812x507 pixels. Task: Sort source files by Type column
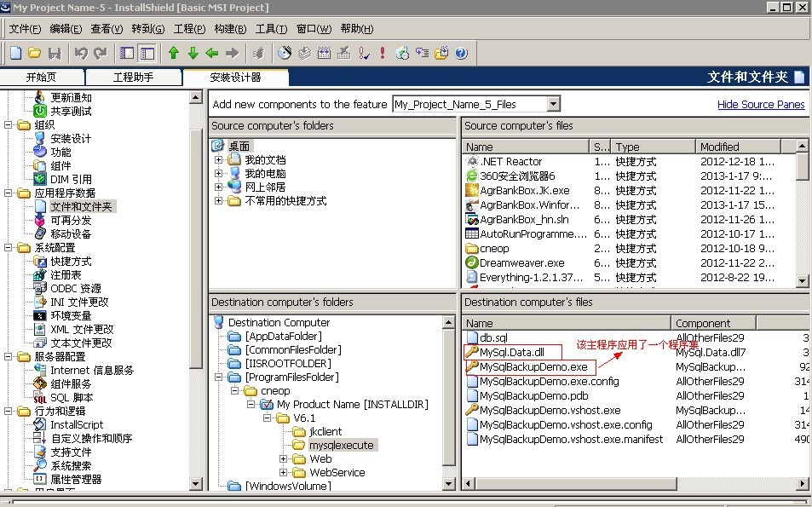[653, 147]
